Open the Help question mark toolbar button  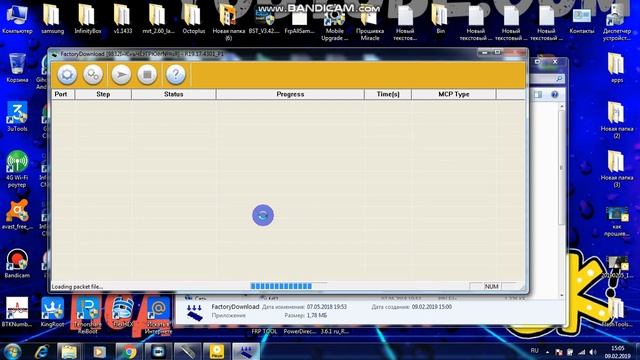point(176,75)
